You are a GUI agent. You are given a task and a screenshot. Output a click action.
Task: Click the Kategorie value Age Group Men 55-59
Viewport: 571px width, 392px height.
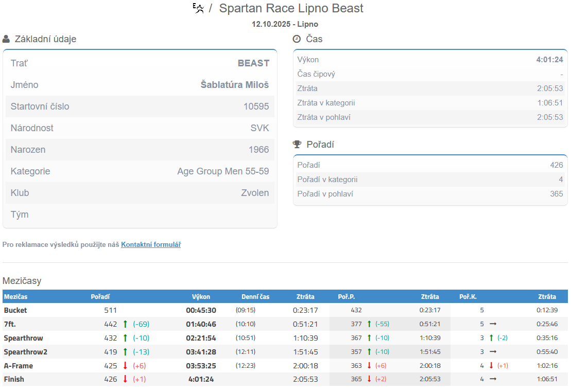click(223, 171)
